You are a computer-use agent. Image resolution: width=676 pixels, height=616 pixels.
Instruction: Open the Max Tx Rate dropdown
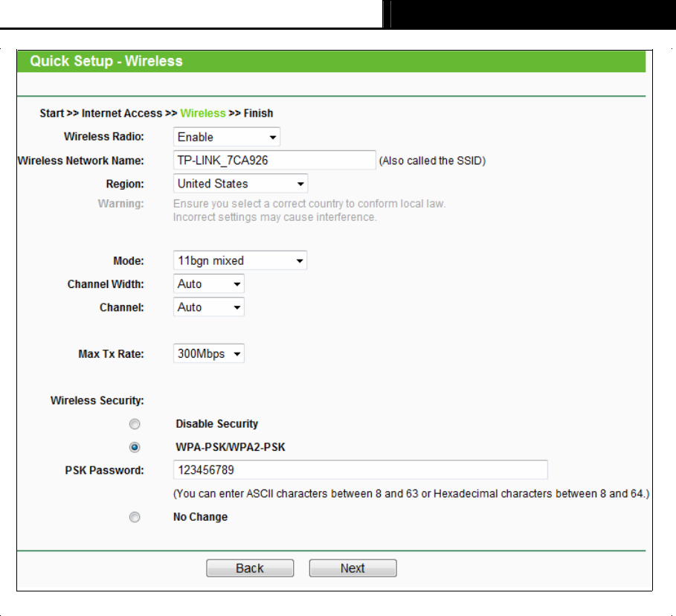(x=209, y=353)
